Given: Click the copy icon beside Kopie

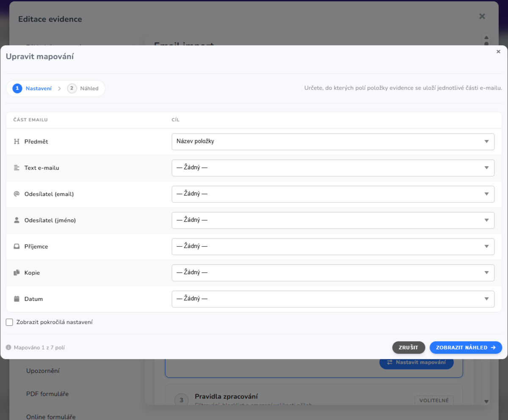Looking at the screenshot, I should (x=17, y=273).
